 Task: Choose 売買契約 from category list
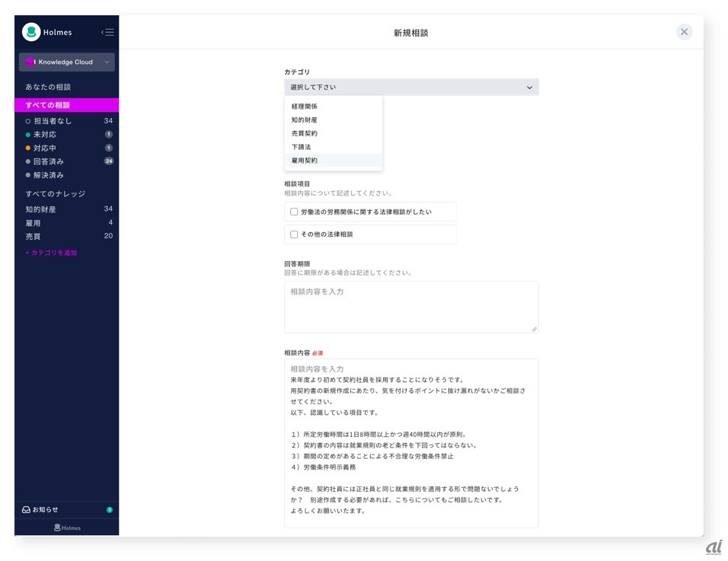coord(334,133)
